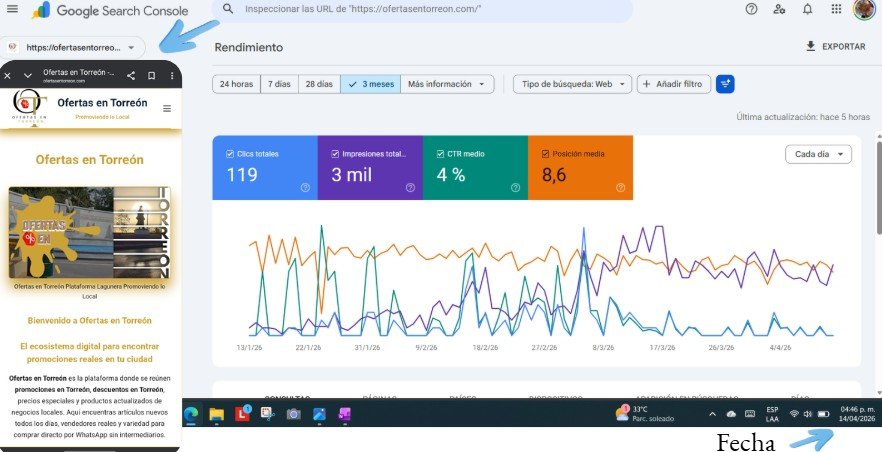
Task: Click help icon on Impresiones totales card
Action: pyautogui.click(x=410, y=188)
